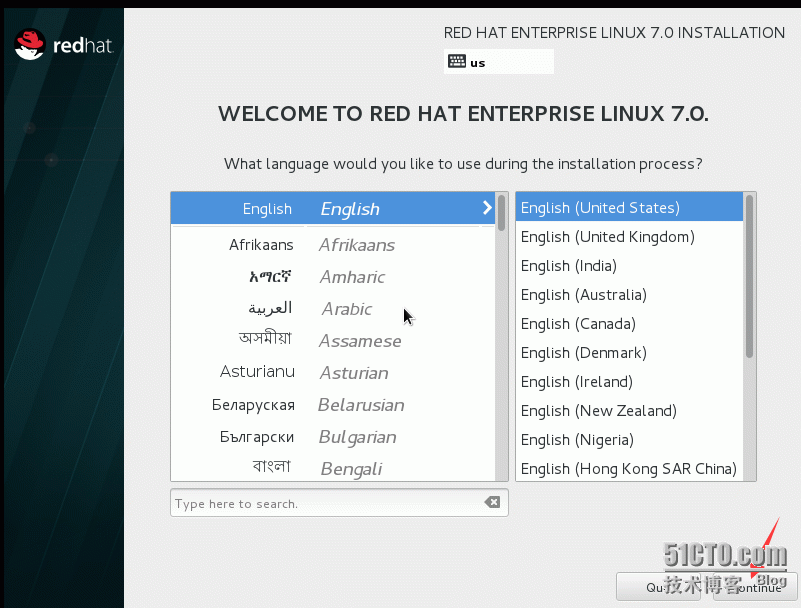The width and height of the screenshot is (801, 608).
Task: Choose English (New Zealand) locale
Action: (629, 411)
